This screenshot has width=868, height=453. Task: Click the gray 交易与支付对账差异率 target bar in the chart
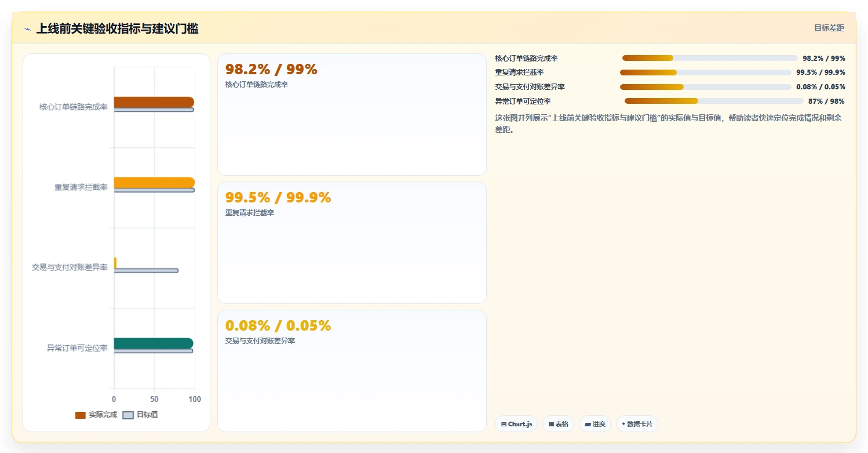click(146, 270)
